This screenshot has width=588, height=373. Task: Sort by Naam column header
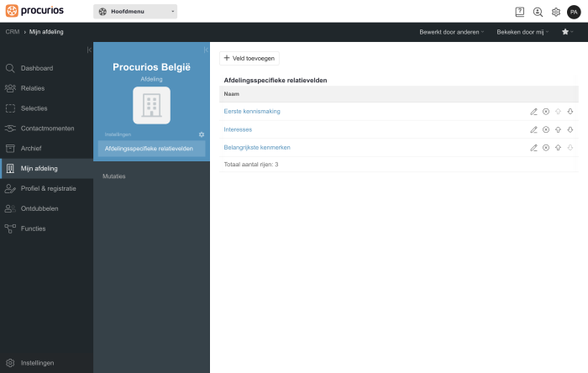click(231, 94)
